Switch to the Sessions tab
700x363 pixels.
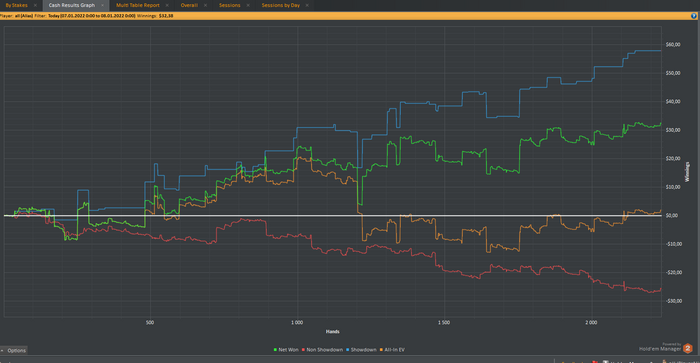[229, 5]
